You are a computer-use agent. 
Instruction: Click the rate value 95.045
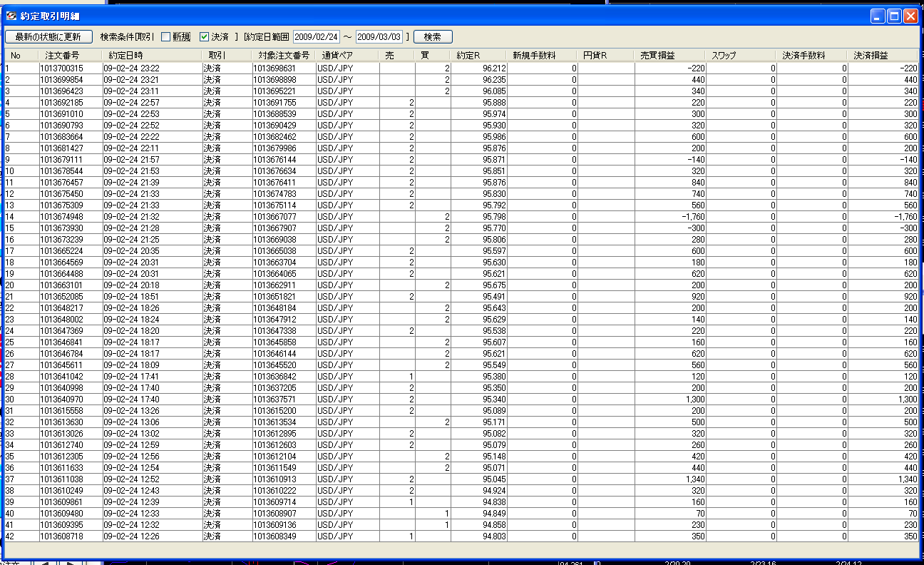[494, 479]
